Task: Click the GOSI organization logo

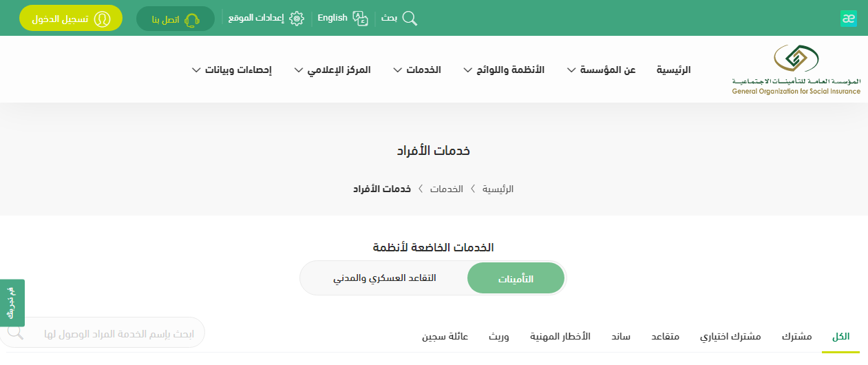Action: [796, 70]
